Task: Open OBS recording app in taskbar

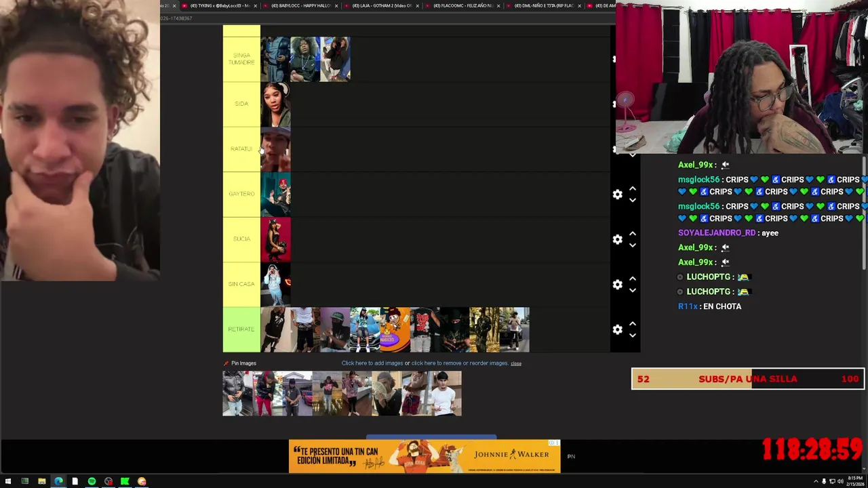Action: [x=108, y=481]
